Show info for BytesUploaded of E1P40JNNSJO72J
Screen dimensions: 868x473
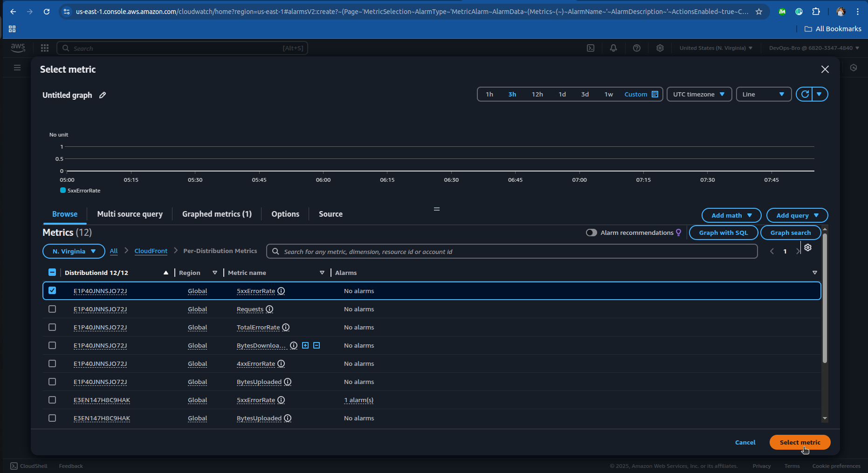click(x=288, y=382)
